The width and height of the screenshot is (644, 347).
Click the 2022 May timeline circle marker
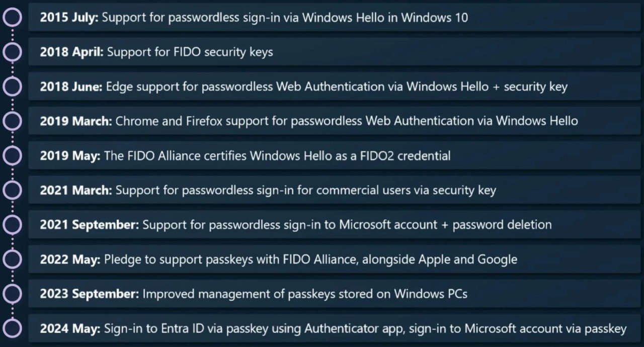tap(12, 259)
